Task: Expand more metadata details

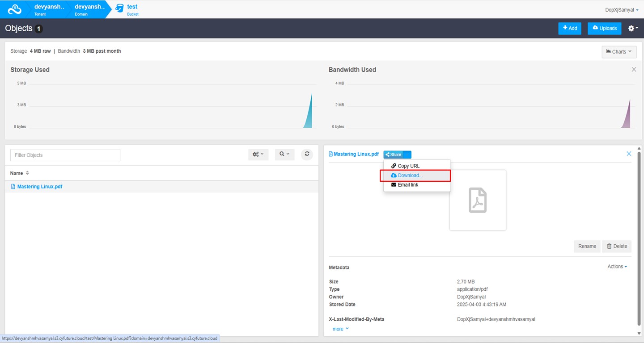Action: [x=340, y=329]
